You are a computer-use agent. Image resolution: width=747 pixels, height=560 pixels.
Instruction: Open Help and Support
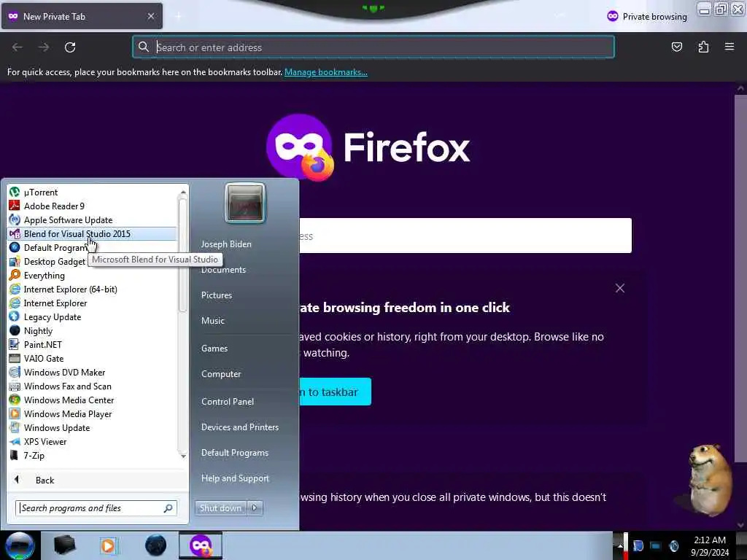[x=236, y=478]
